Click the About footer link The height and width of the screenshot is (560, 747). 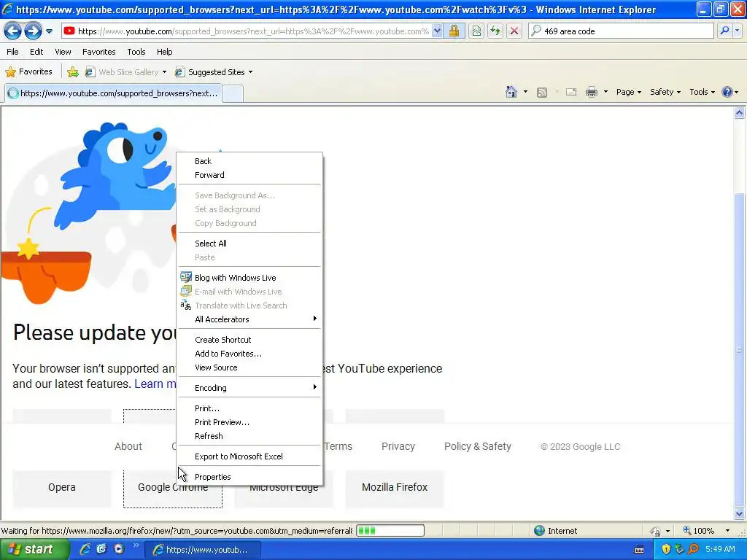[x=128, y=447]
